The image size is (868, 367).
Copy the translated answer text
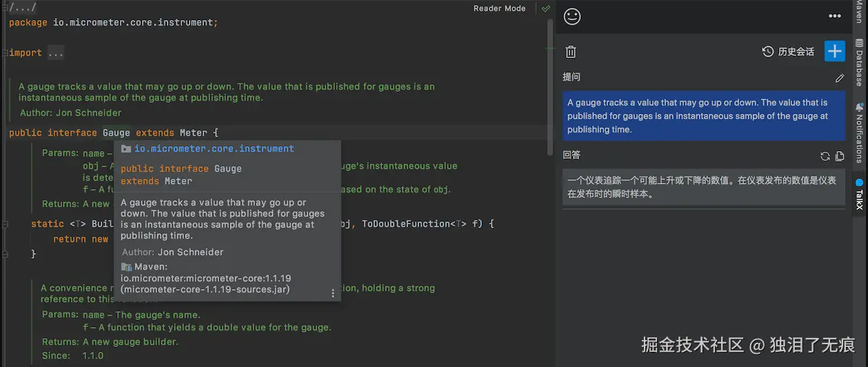point(839,157)
